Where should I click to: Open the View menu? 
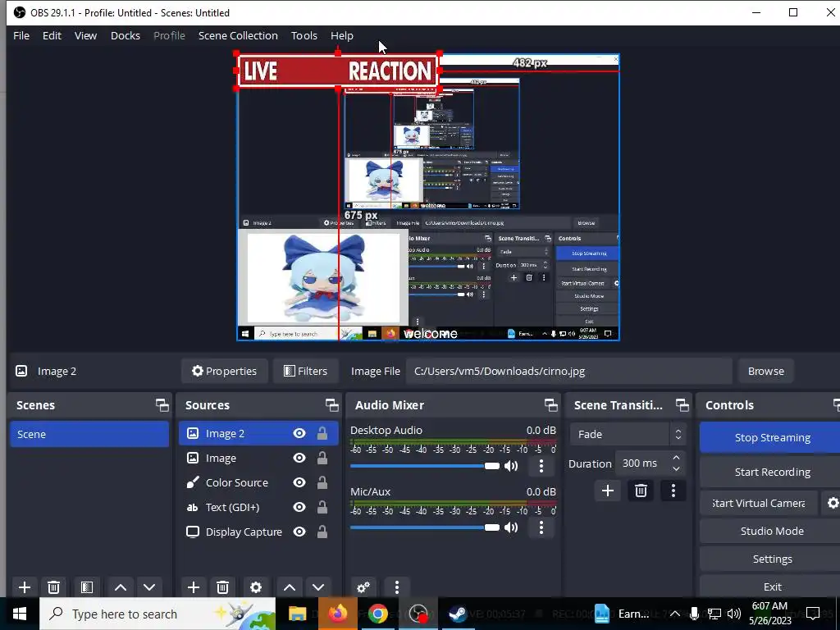[x=85, y=35]
